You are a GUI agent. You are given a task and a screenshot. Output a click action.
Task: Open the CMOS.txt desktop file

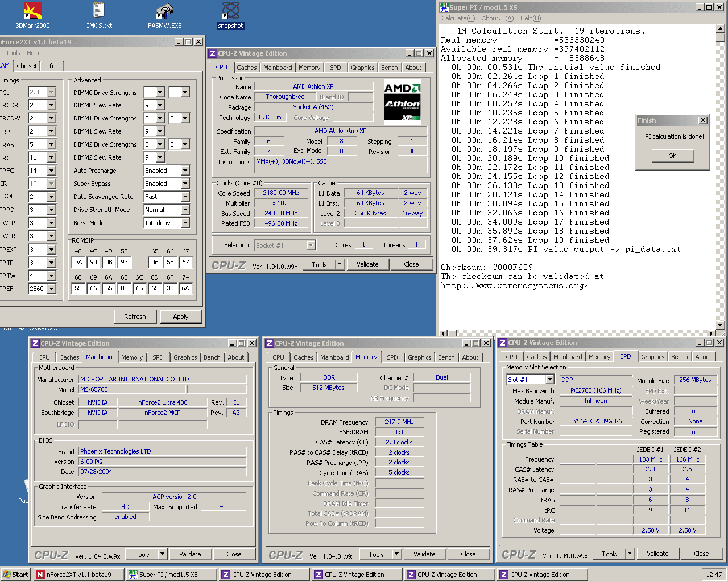(x=99, y=15)
